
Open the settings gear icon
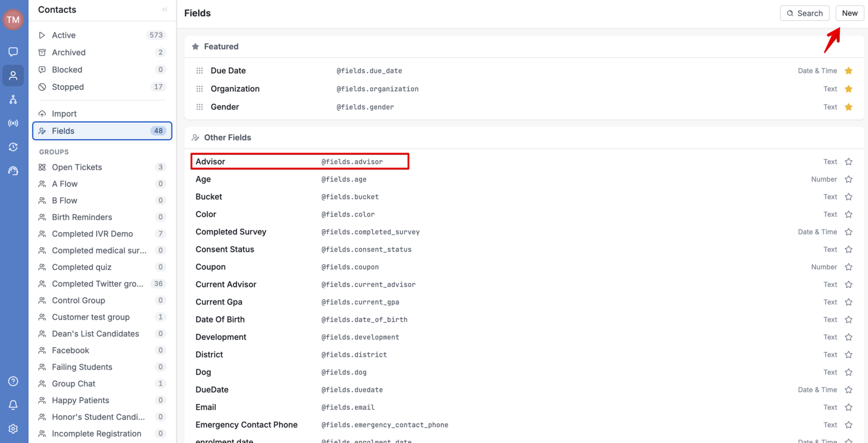pos(13,429)
